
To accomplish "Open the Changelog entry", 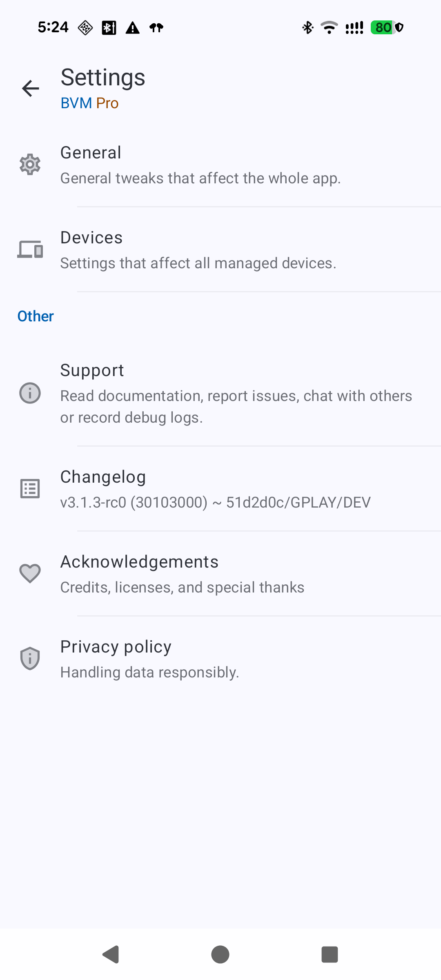I will 215,489.
